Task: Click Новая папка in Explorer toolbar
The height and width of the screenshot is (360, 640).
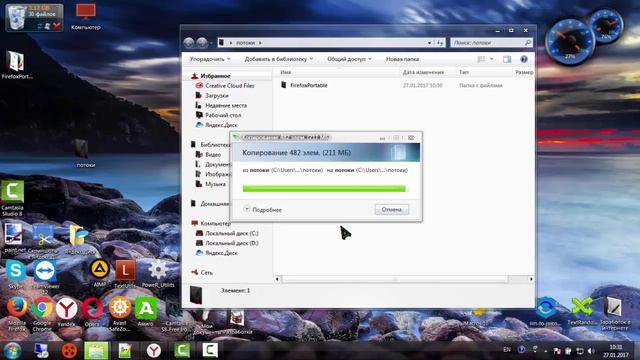Action: point(402,59)
